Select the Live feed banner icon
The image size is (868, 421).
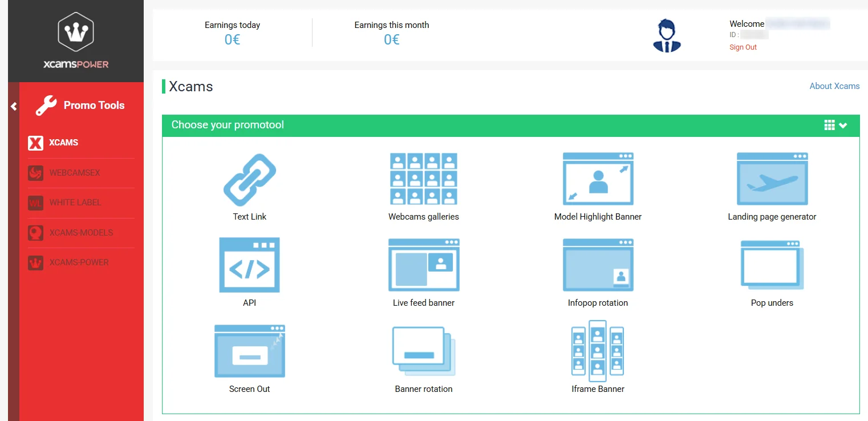point(423,265)
